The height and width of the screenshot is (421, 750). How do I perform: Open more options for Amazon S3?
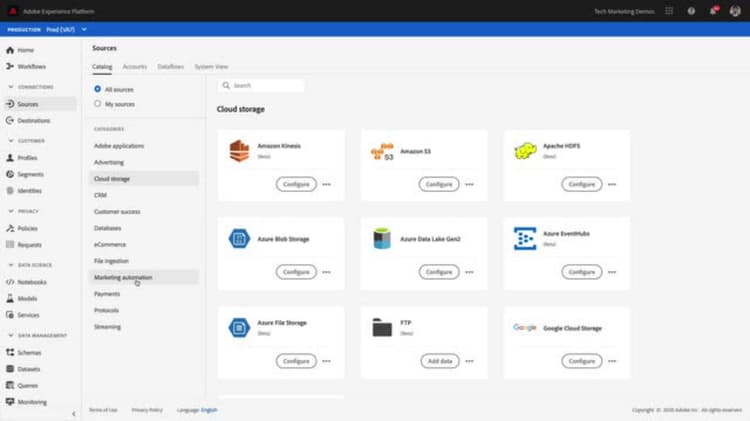tap(469, 184)
